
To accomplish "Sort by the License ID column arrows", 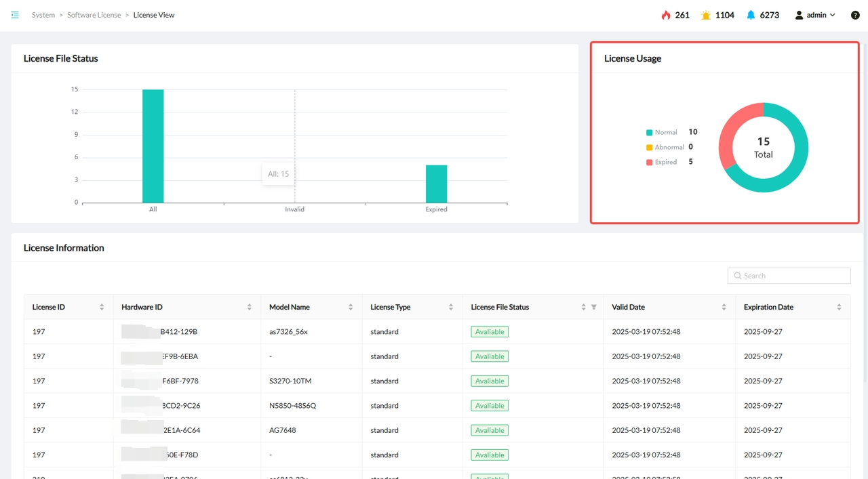I will [x=102, y=307].
